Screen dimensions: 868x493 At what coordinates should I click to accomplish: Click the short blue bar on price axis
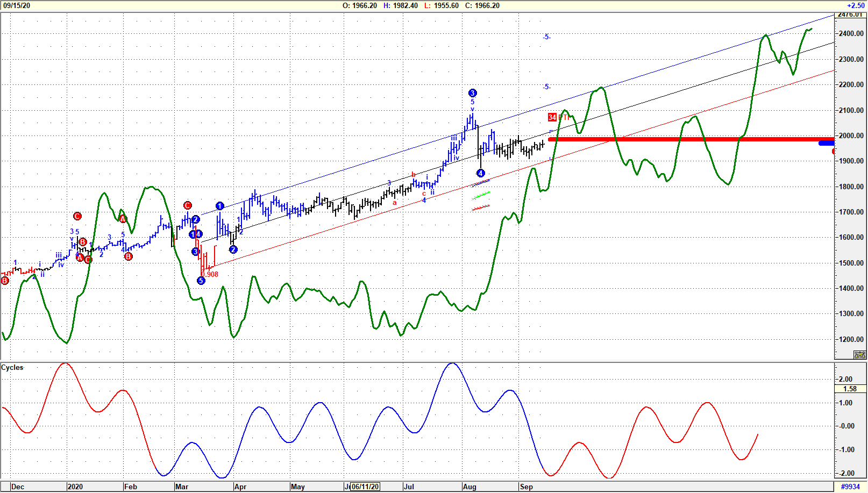pyautogui.click(x=826, y=143)
